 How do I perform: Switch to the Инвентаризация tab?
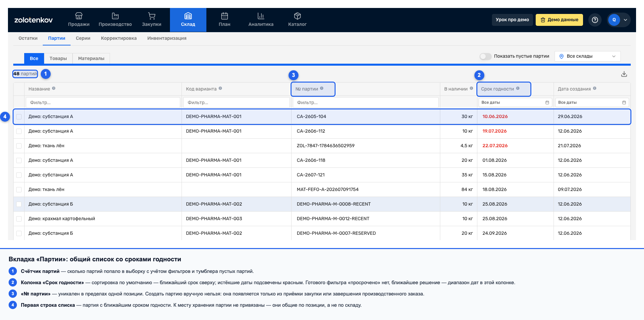click(167, 38)
